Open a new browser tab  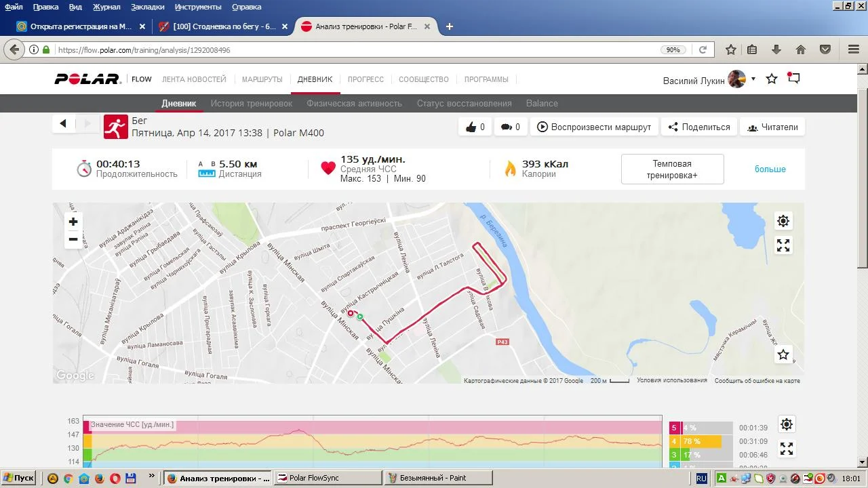point(449,26)
